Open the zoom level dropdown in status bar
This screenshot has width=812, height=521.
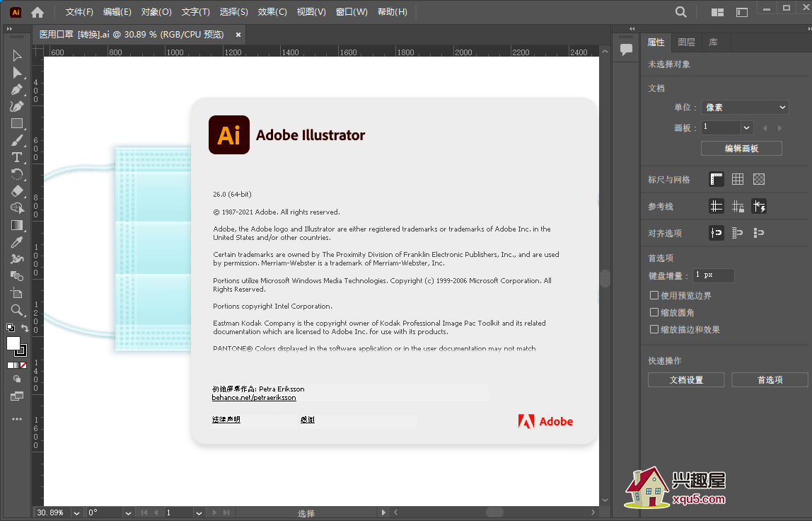coord(77,513)
